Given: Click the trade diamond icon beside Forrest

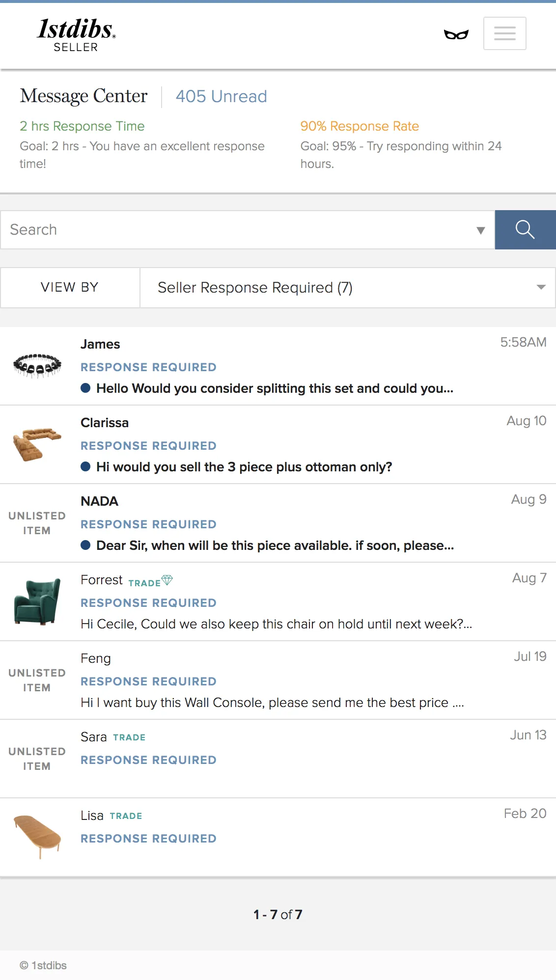Looking at the screenshot, I should point(167,580).
